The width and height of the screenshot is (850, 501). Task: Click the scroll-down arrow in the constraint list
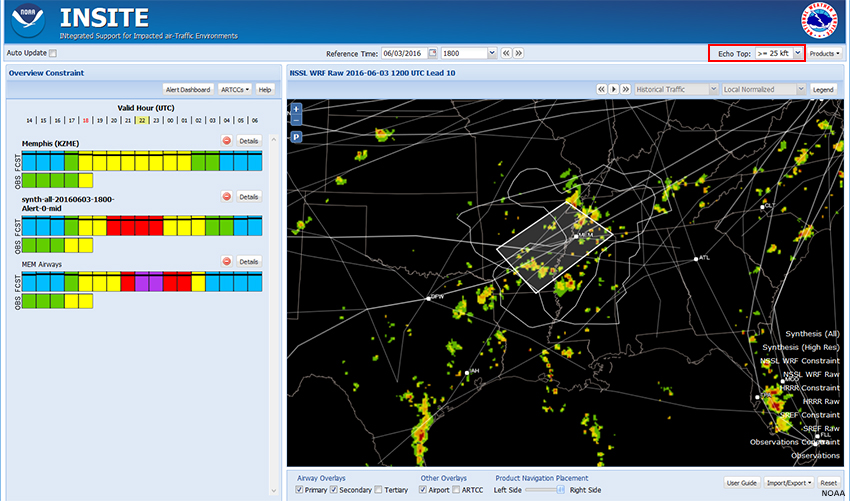coord(273,491)
